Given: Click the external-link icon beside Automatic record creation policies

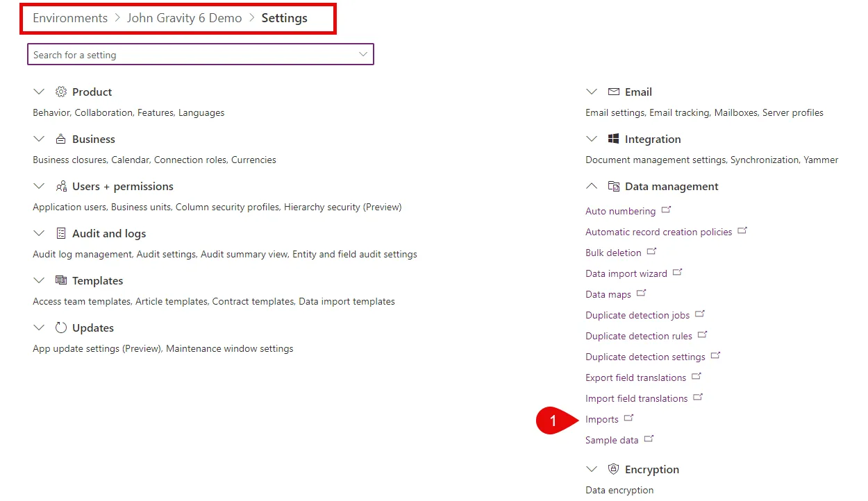Looking at the screenshot, I should (x=742, y=230).
